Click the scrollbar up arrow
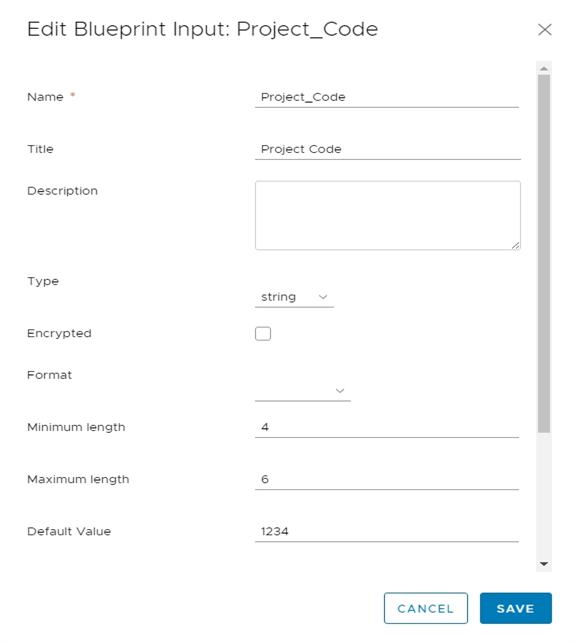576x643 pixels. (x=544, y=68)
